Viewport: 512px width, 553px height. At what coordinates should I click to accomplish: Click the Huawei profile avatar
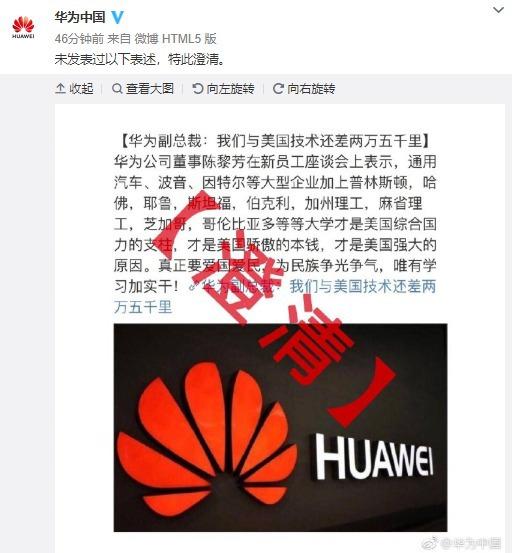click(x=23, y=27)
